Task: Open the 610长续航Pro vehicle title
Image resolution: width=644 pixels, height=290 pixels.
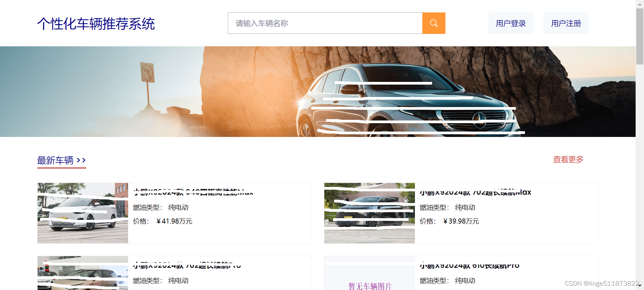Action: [x=470, y=265]
